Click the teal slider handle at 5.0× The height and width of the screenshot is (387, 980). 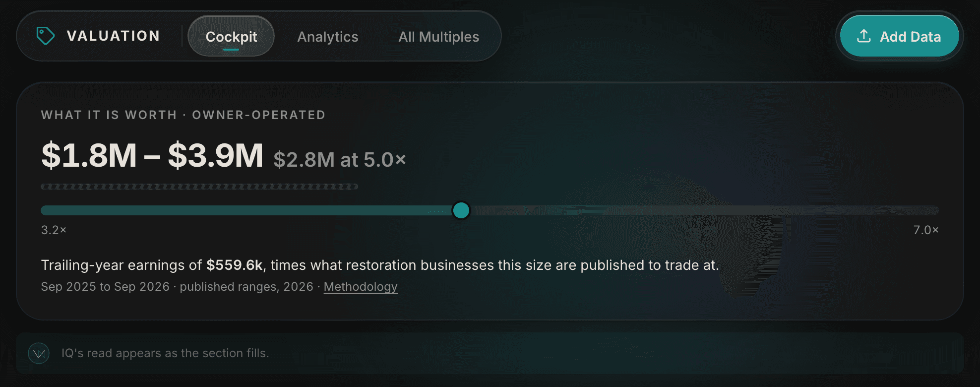pos(461,210)
